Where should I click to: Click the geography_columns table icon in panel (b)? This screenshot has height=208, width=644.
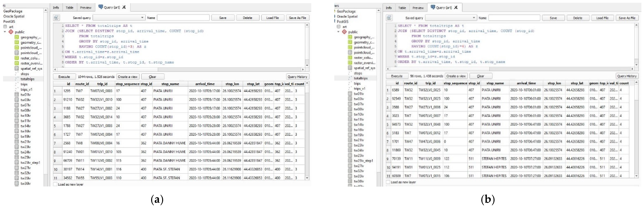tap(350, 37)
